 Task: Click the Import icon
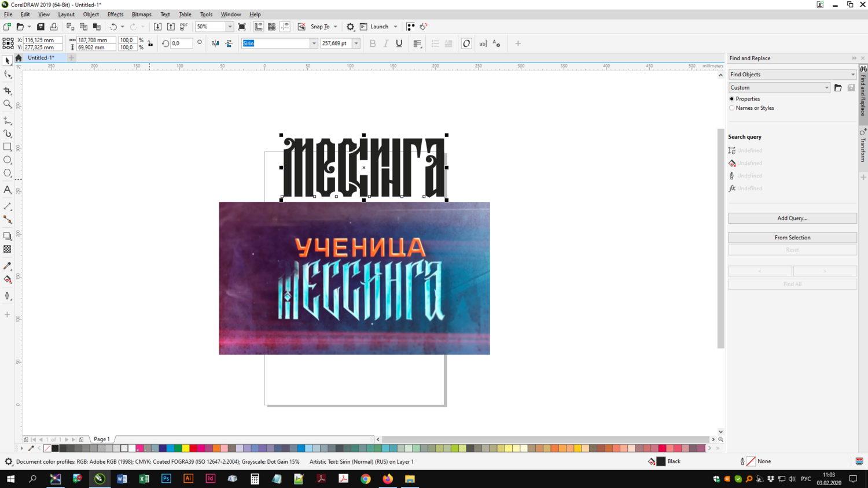(x=157, y=27)
